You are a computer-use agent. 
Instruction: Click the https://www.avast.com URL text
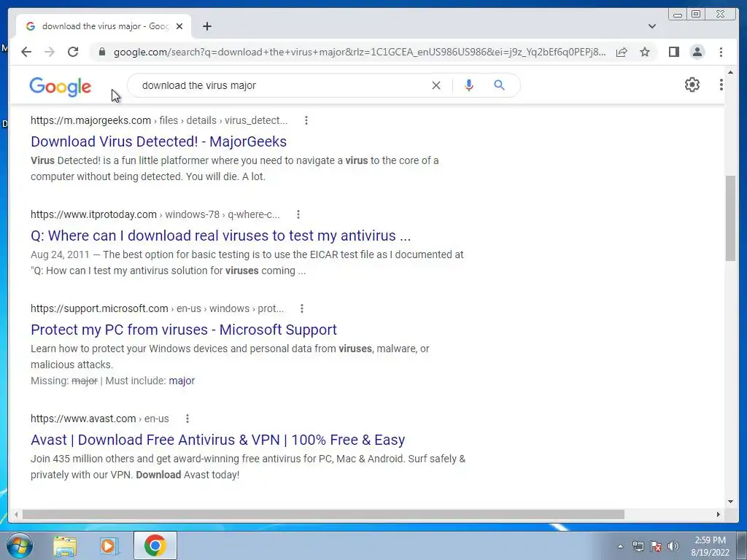[x=83, y=419]
